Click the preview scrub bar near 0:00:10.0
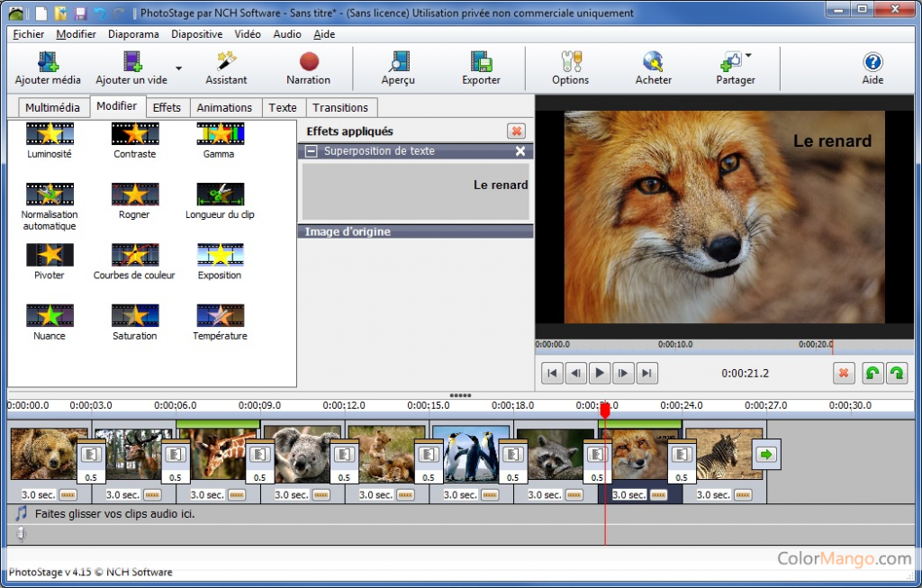The width and height of the screenshot is (922, 588). click(x=675, y=346)
